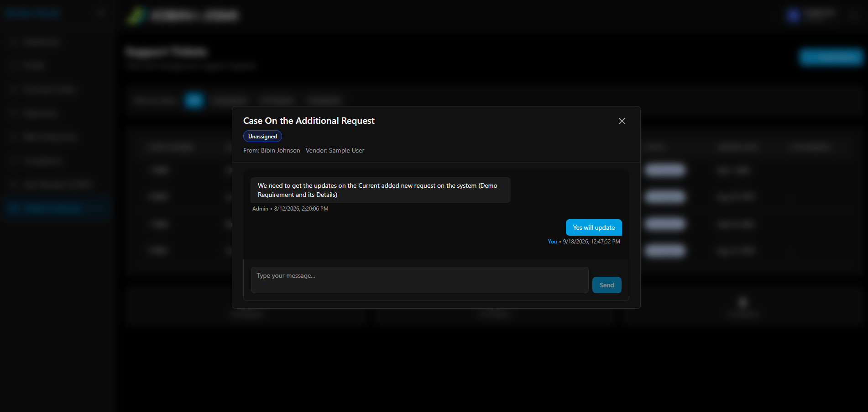Click 'From: Bibin Johnson' text
The height and width of the screenshot is (412, 868).
point(272,150)
